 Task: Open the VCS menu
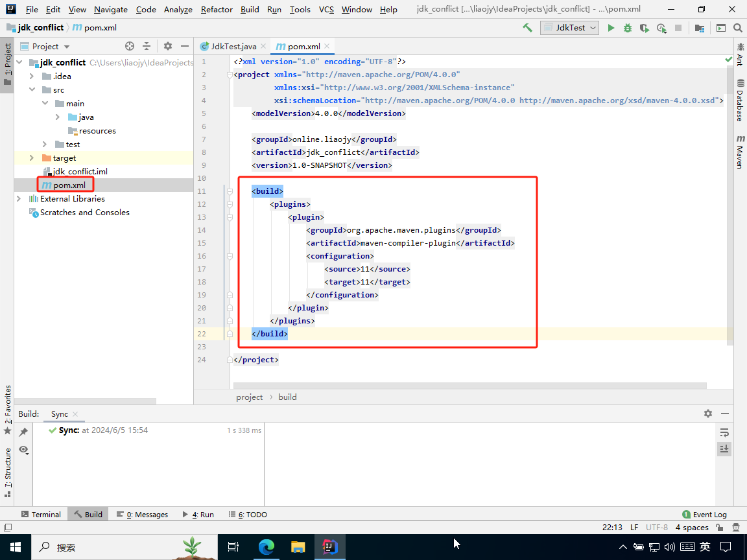tap(326, 10)
